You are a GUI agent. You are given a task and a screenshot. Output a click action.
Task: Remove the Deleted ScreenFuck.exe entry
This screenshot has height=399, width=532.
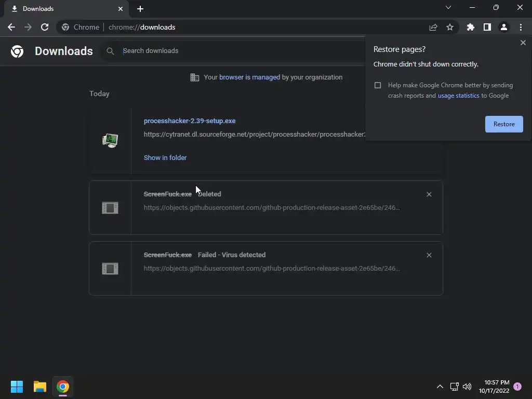point(429,194)
